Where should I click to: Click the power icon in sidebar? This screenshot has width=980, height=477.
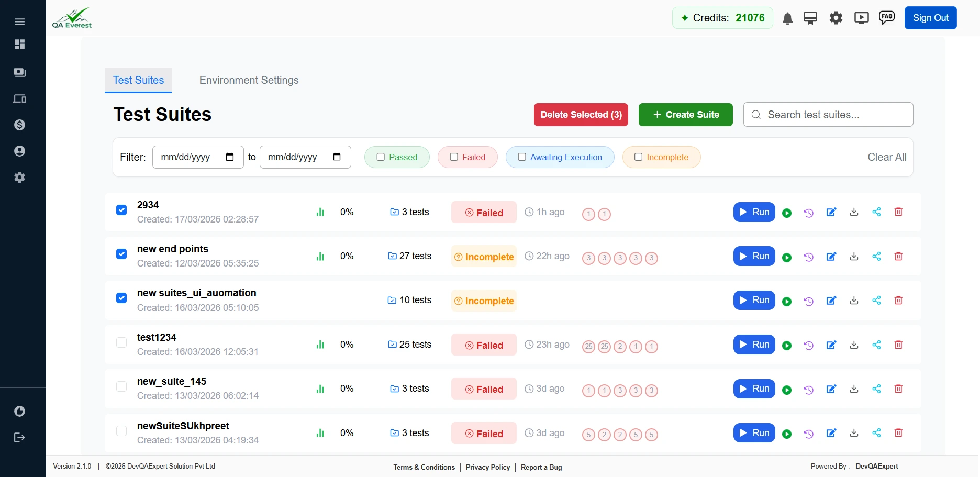19,412
